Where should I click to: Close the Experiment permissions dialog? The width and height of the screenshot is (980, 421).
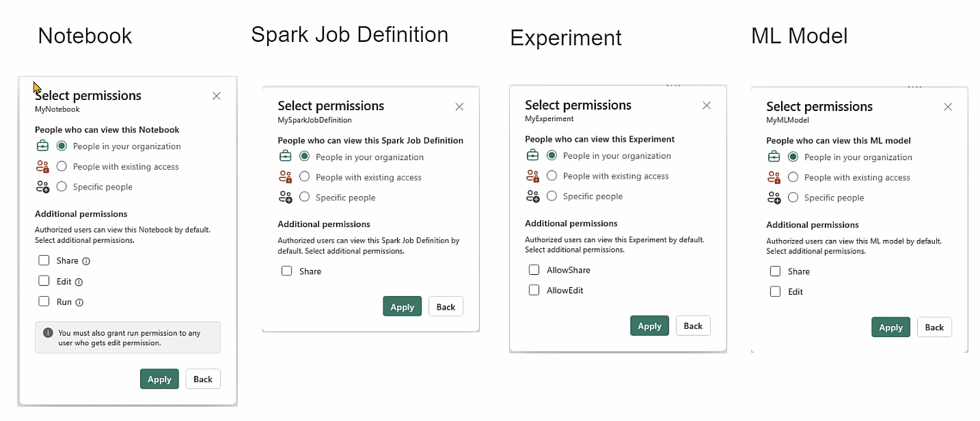click(706, 105)
